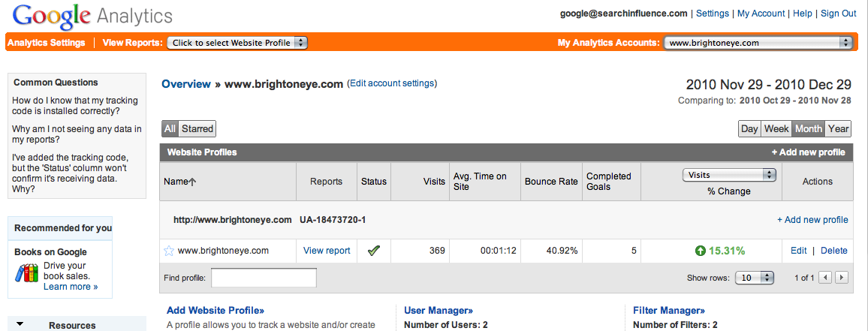Click the Find profile input field
The height and width of the screenshot is (331, 868).
tap(264, 278)
